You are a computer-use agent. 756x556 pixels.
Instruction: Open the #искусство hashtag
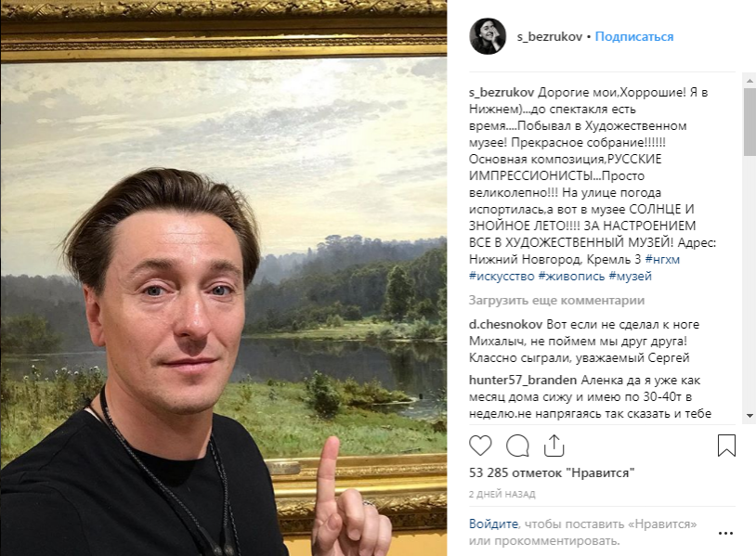[502, 276]
